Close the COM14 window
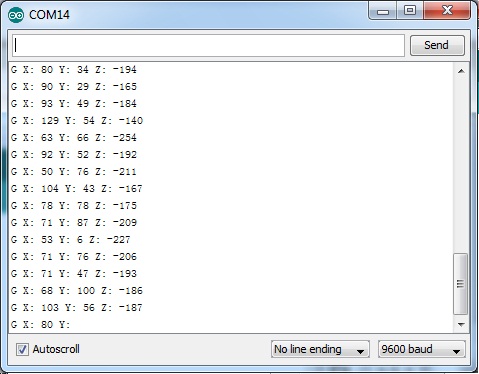This screenshot has height=374, width=479. pos(447,11)
